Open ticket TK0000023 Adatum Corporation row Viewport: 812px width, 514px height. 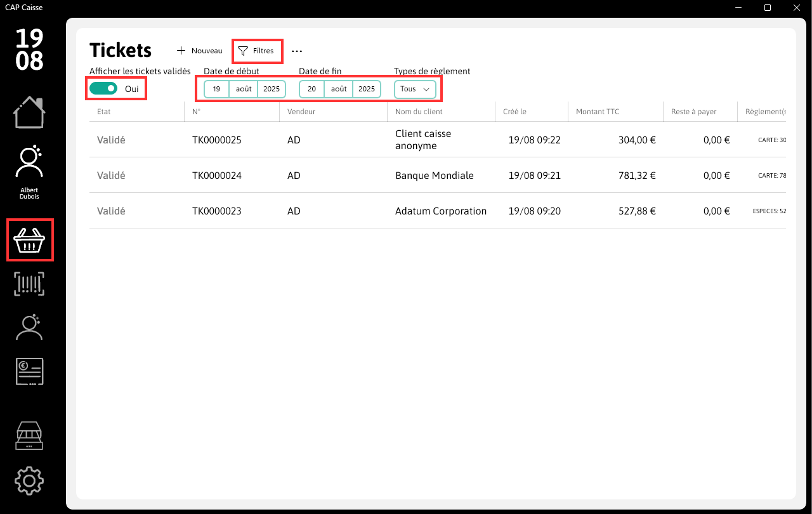[x=438, y=211]
